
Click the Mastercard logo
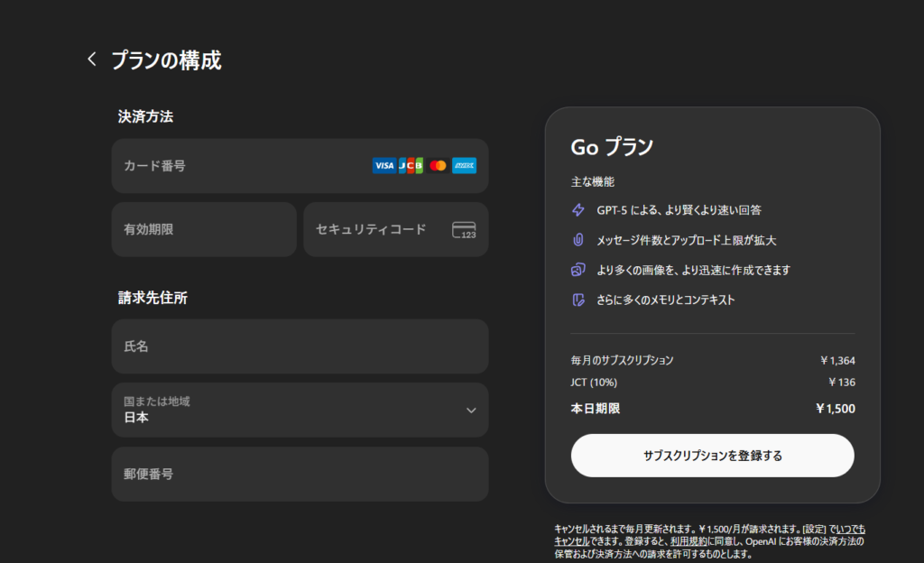pos(438,166)
